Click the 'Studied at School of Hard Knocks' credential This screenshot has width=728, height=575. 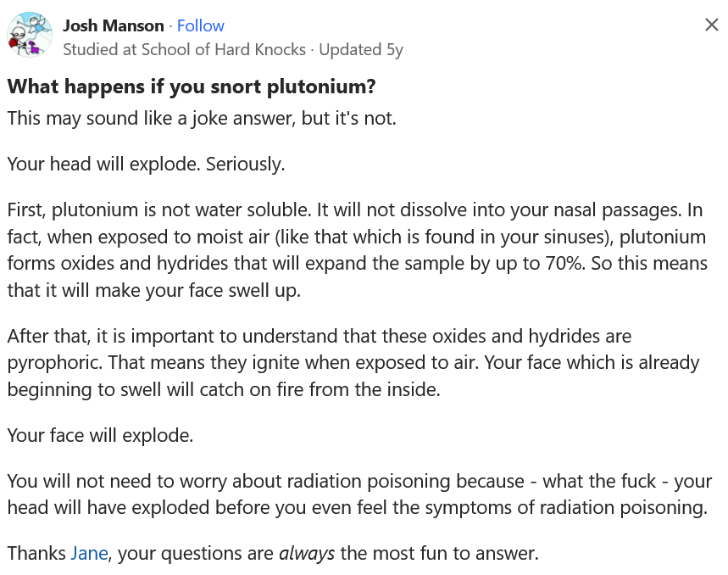(x=184, y=49)
